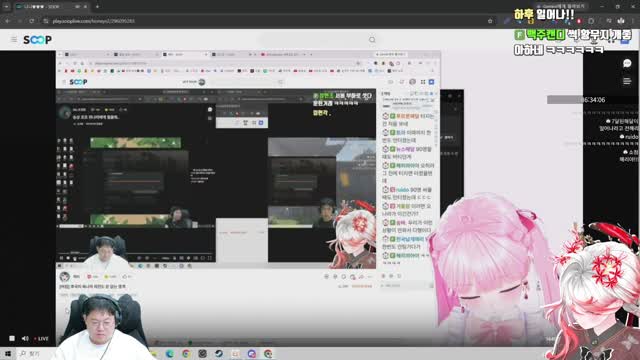This screenshot has width=640, height=360.
Task: Click the SOOP logo in header
Action: point(37,40)
